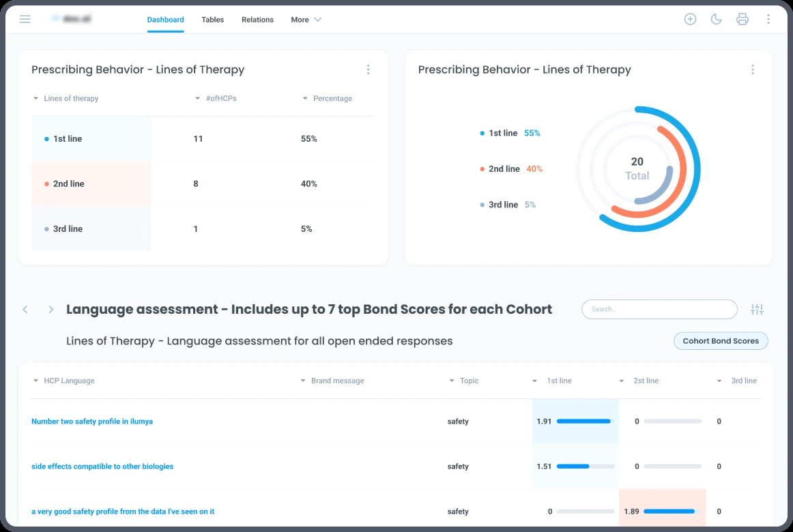
Task: Toggle dark mode moon icon
Action: click(716, 19)
